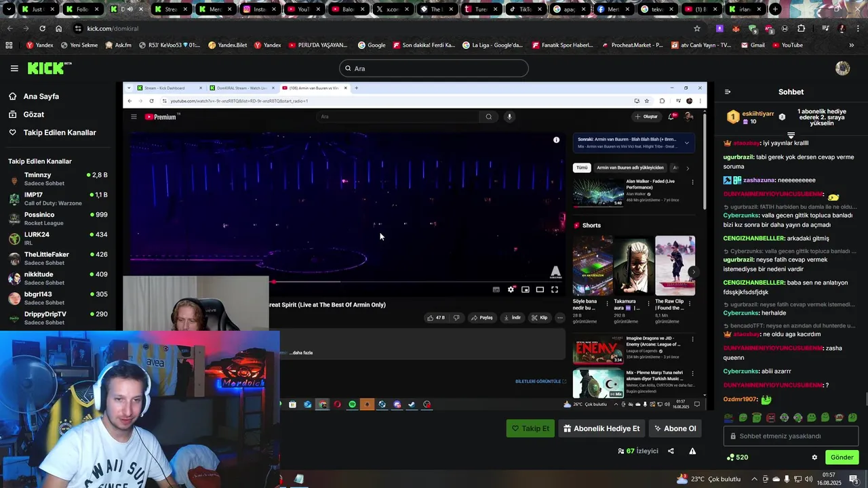Click the like button showing 47 B
This screenshot has width=868, height=488.
click(435, 318)
